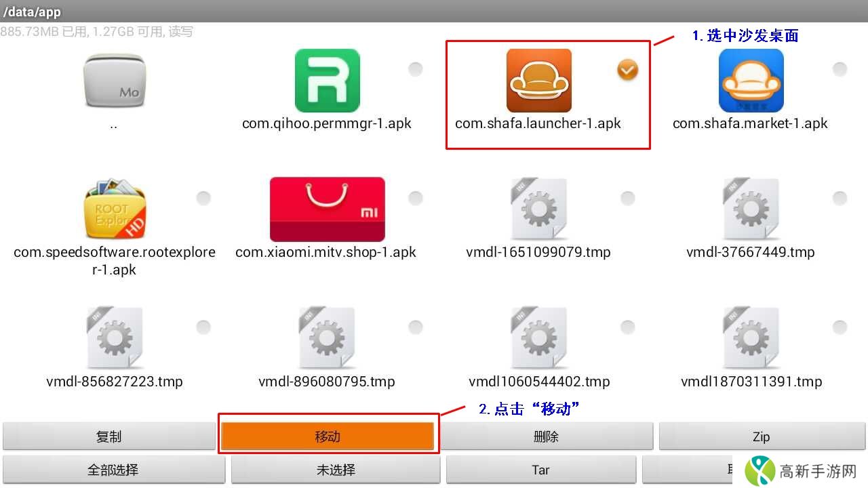Open the vmdl-856827223.tmp file icon
868x488 pixels.
coord(115,338)
